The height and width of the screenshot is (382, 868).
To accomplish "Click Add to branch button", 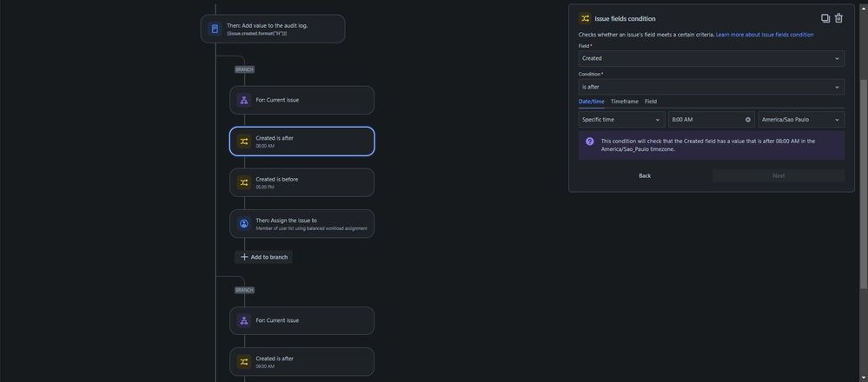I will click(263, 257).
